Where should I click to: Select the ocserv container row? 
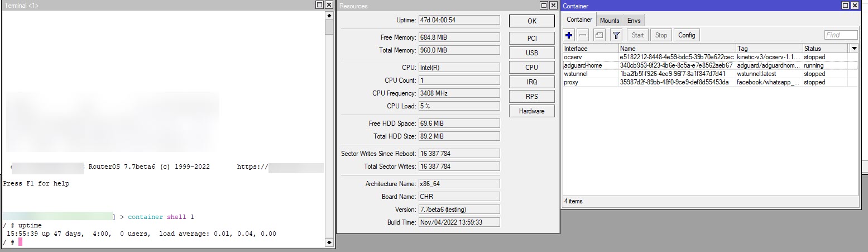pyautogui.click(x=710, y=57)
